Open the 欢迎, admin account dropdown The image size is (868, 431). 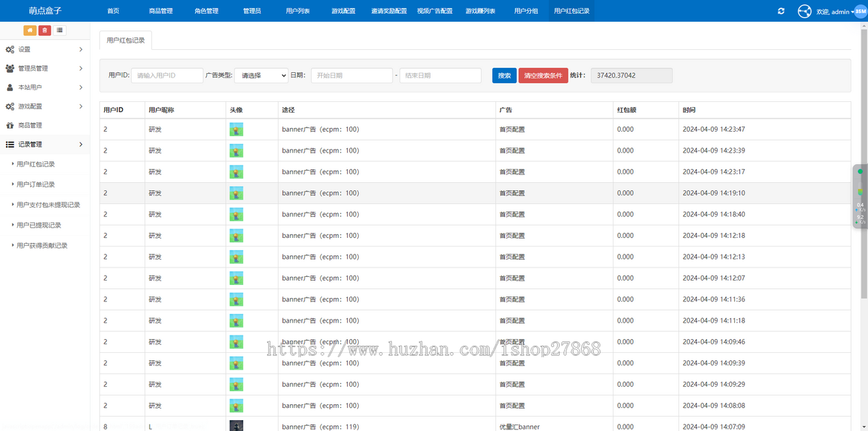pos(834,12)
